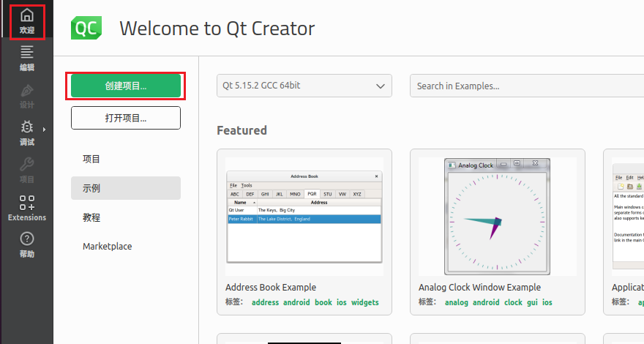This screenshot has width=644, height=344.
Task: Filter by android tag under Analog Clock
Action: click(486, 302)
